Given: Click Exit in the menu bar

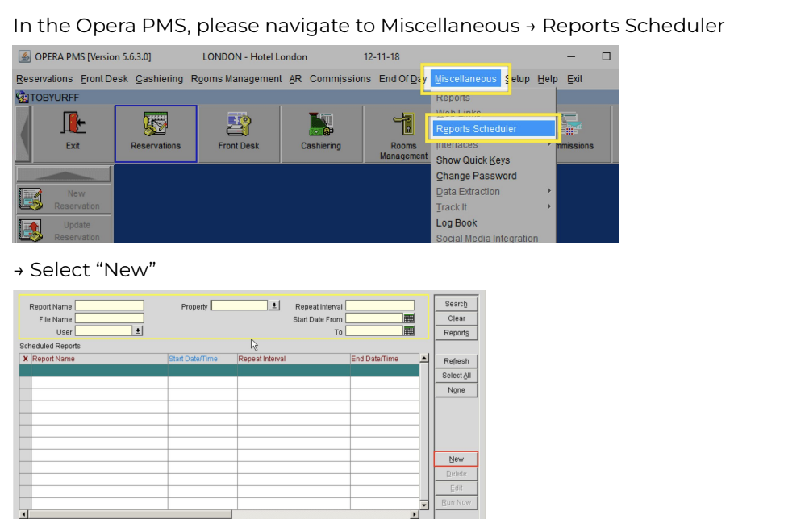Looking at the screenshot, I should (x=574, y=78).
